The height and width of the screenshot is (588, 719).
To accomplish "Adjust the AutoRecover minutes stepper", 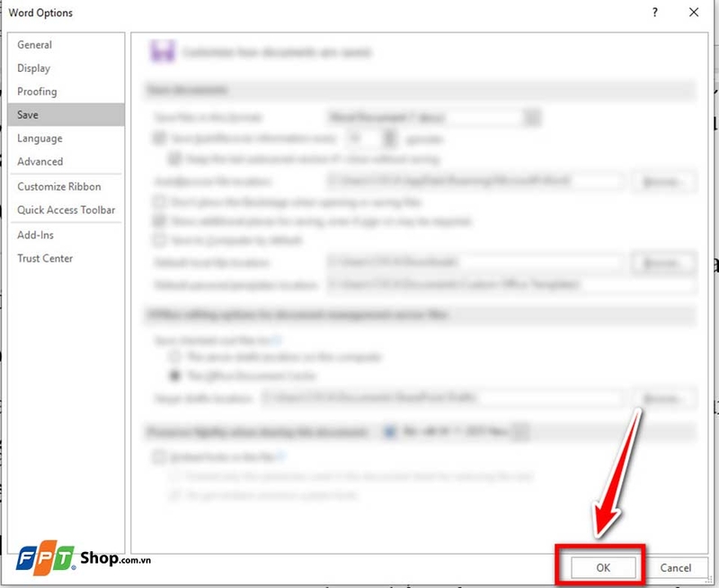I will coord(389,138).
